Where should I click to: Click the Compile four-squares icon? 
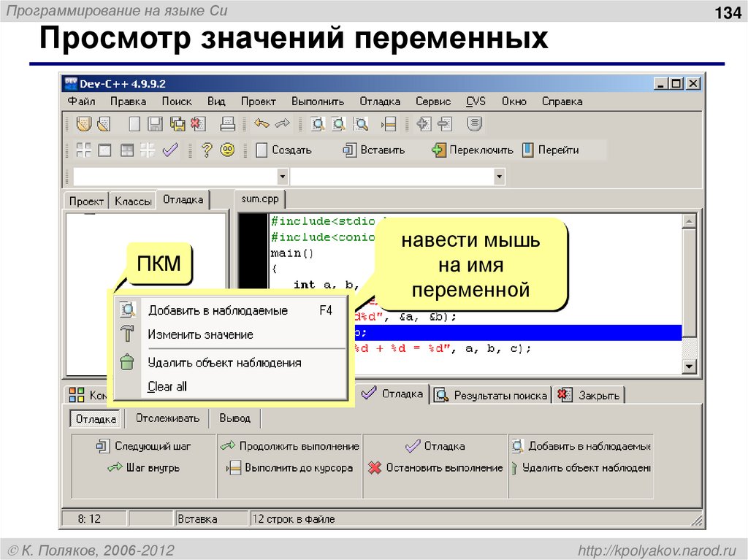click(x=83, y=150)
